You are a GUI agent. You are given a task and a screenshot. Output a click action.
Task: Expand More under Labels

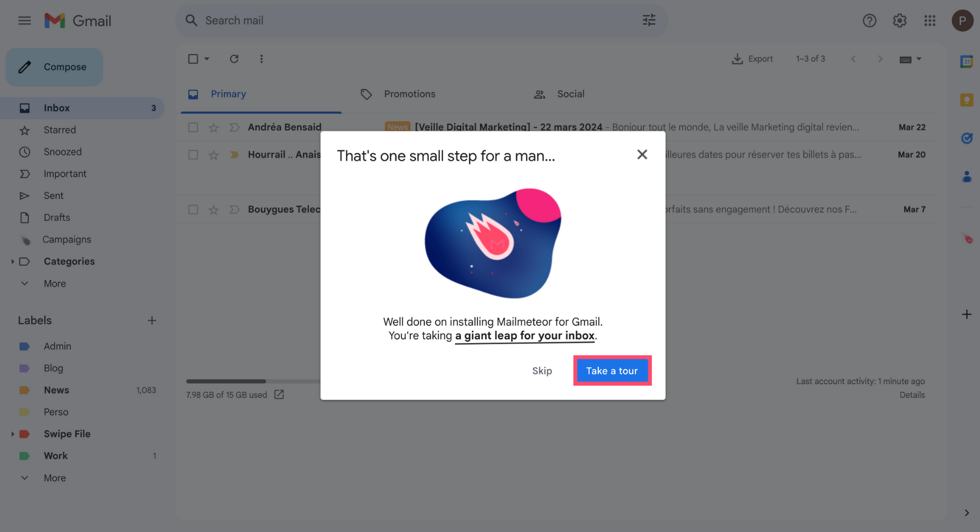click(x=55, y=478)
